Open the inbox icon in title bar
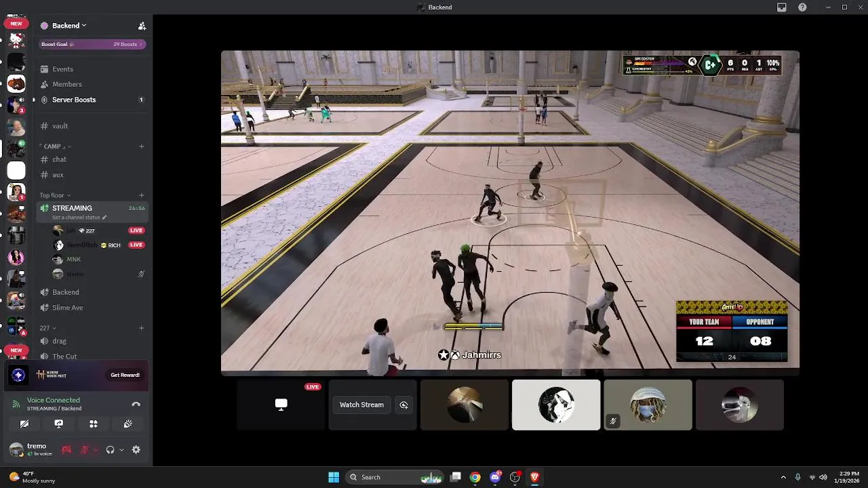 pos(782,7)
